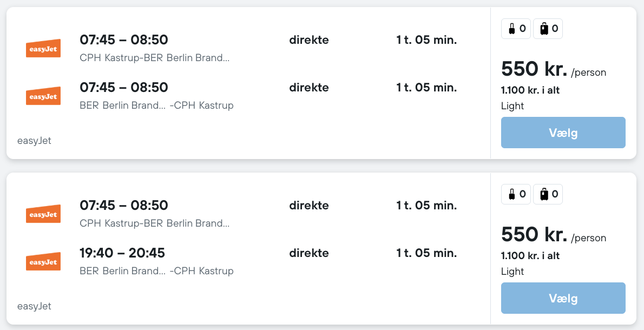Click easyJet airline name at bottom of second card
The width and height of the screenshot is (644, 330).
[34, 307]
